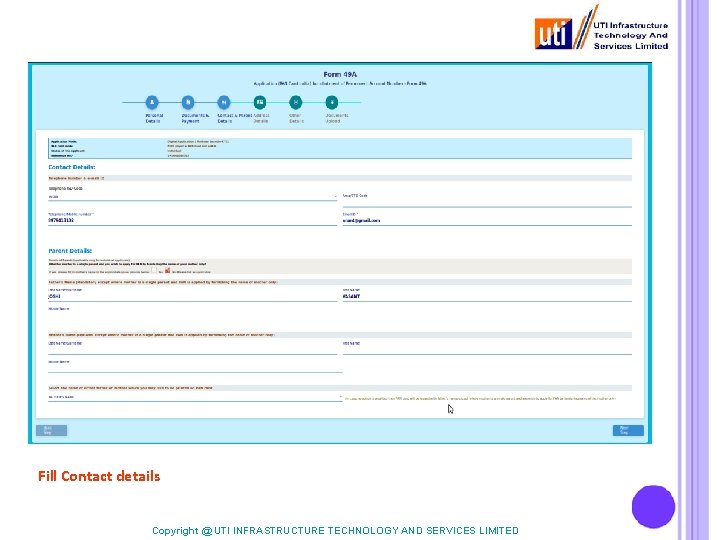Click the Contact Details heading
This screenshot has height=540, width=720.
pos(72,167)
